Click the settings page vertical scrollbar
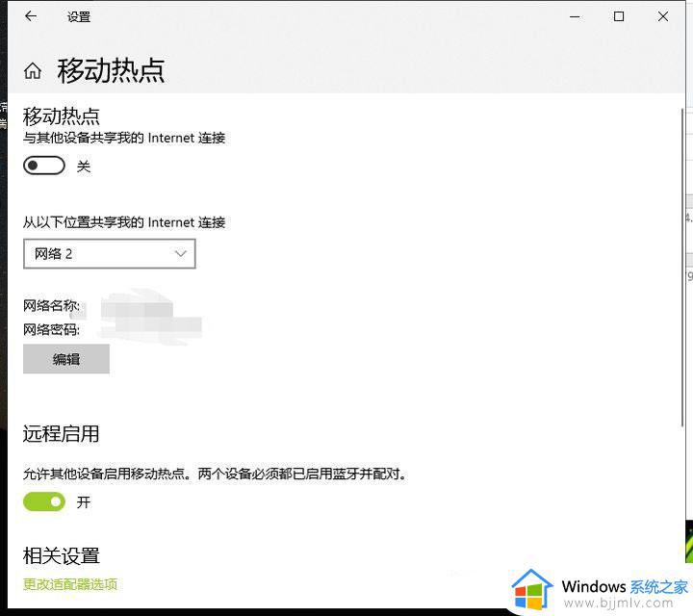This screenshot has height=616, width=693. [x=682, y=267]
